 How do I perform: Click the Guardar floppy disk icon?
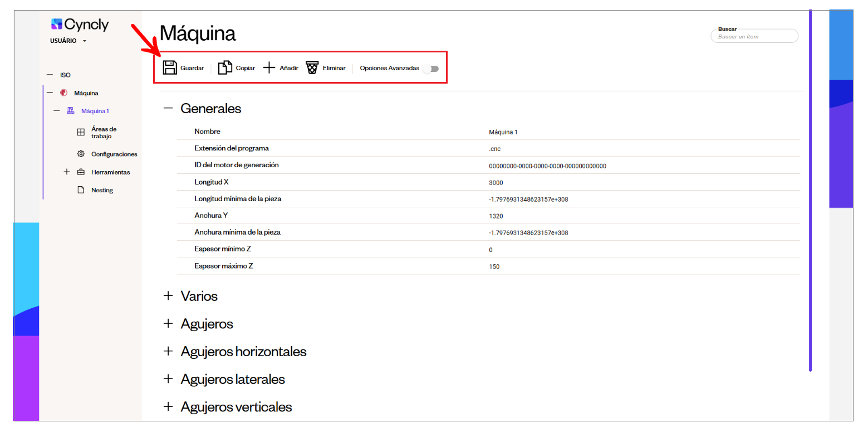[169, 67]
